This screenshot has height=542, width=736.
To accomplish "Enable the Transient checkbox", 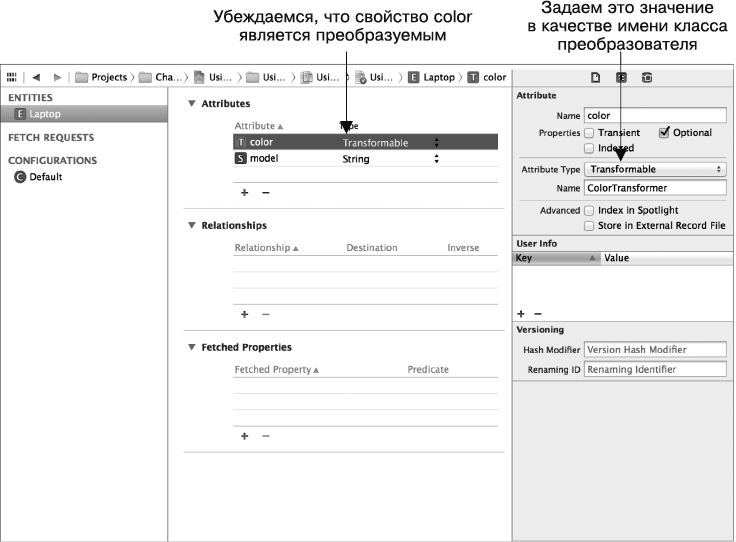I will (589, 133).
